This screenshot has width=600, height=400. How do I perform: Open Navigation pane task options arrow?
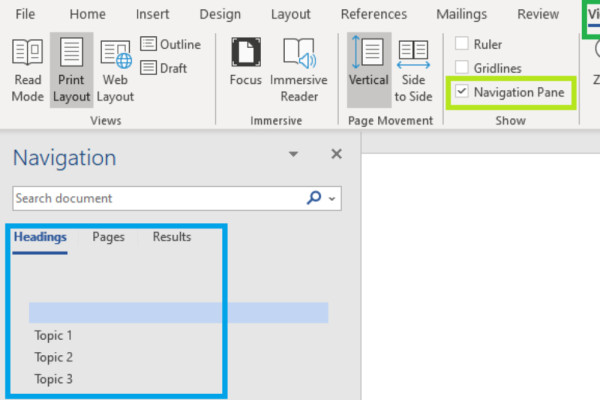tap(293, 154)
